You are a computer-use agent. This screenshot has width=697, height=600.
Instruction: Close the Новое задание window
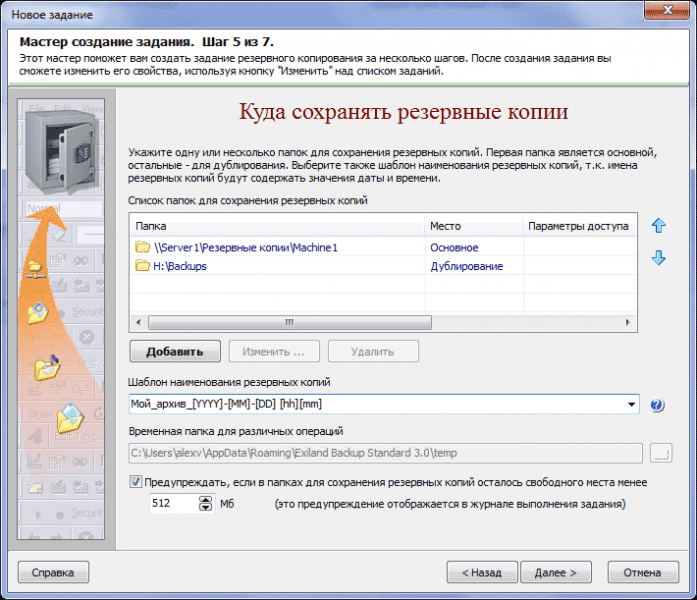click(x=667, y=10)
